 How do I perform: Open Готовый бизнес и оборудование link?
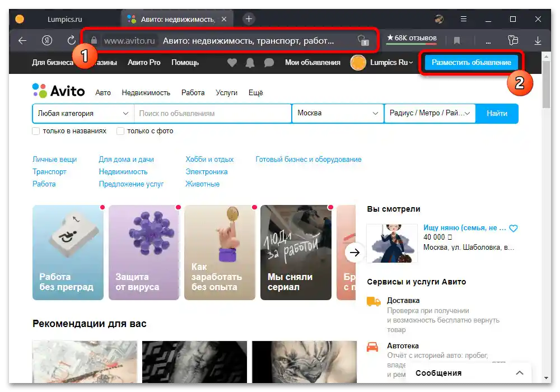(x=308, y=159)
